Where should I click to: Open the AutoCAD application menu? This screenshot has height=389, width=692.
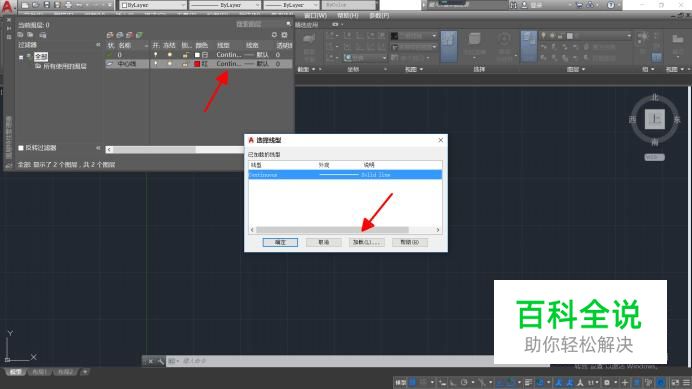pos(7,6)
